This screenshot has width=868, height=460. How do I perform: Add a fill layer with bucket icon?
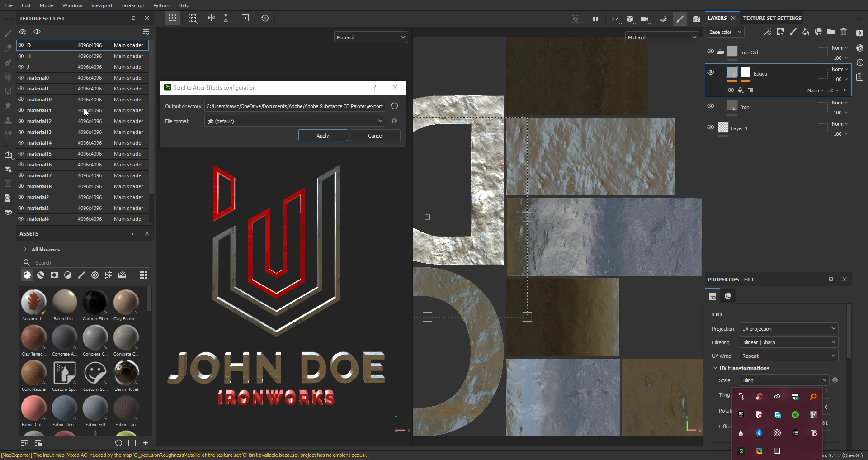(x=806, y=32)
